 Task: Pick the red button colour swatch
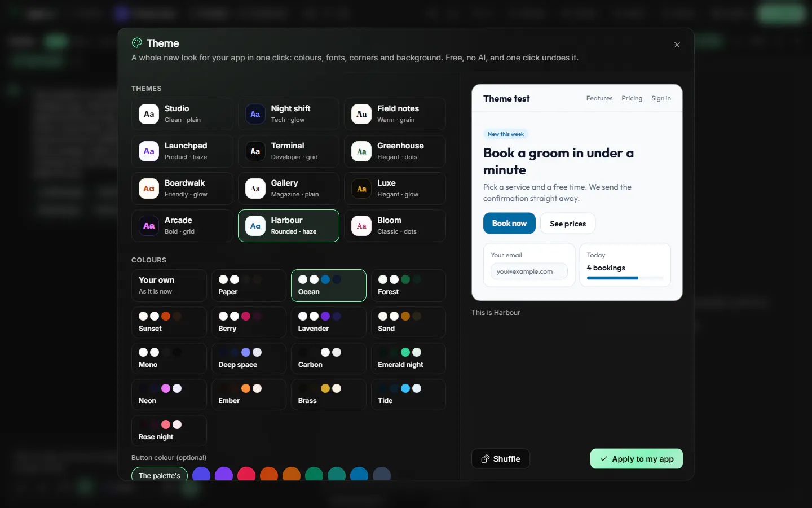pos(246,474)
